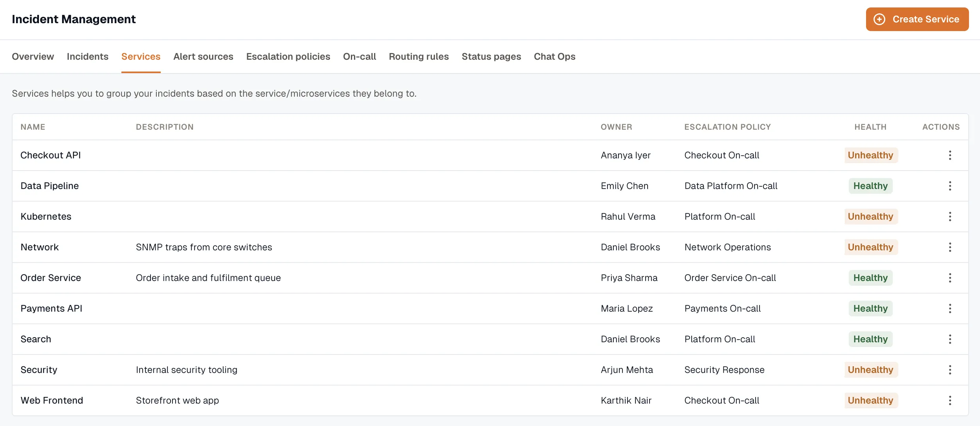This screenshot has width=980, height=426.
Task: Open actions menu for Web Frontend row
Action: 950,400
